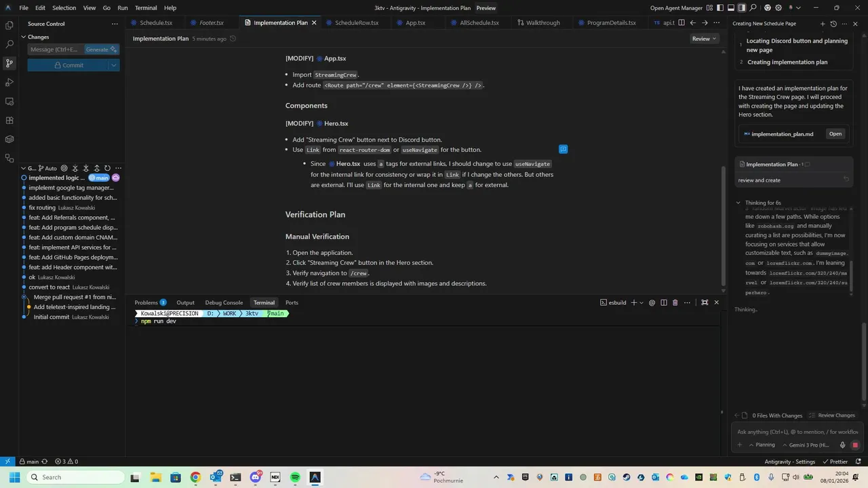Split the terminal pane

click(x=664, y=302)
